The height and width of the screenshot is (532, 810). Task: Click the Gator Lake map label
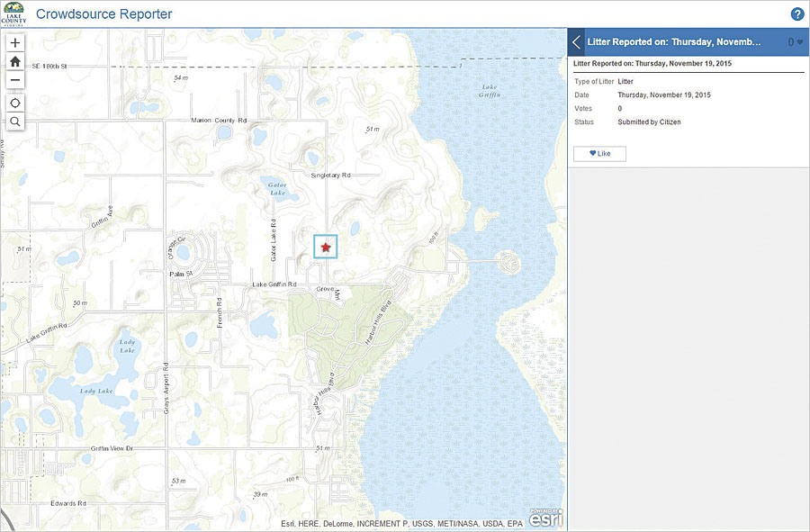pyautogui.click(x=277, y=188)
